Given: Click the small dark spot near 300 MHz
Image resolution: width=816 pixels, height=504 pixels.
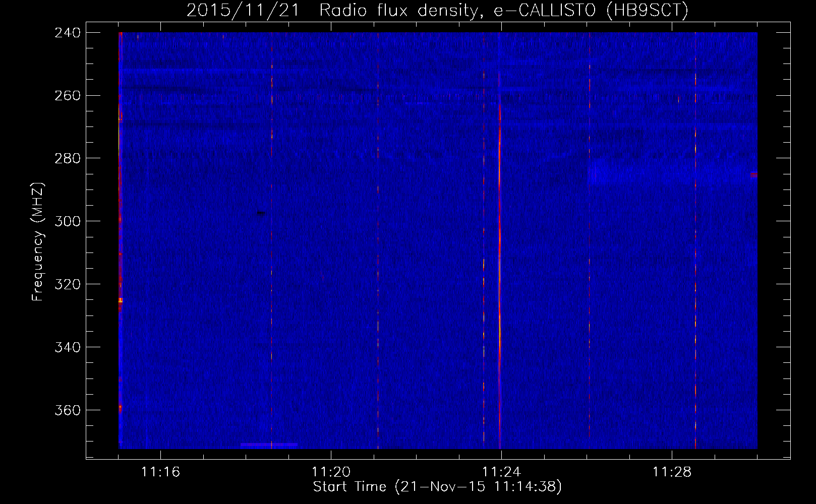Looking at the screenshot, I should point(261,213).
